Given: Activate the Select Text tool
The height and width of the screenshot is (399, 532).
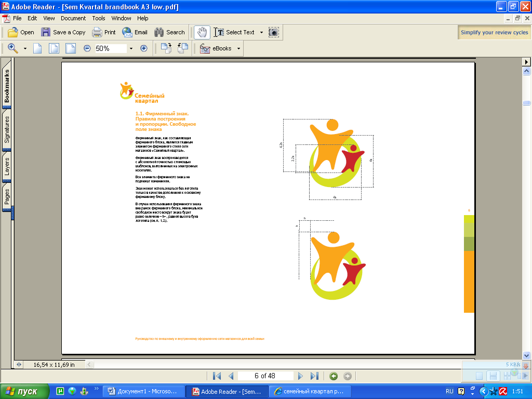Looking at the screenshot, I should 234,32.
